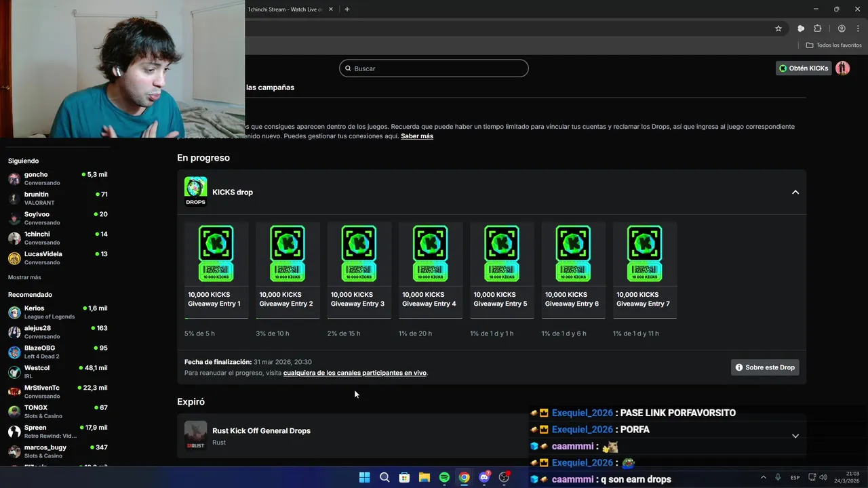868x488 pixels.
Task: Click the Rust game thumbnail
Action: (195, 435)
